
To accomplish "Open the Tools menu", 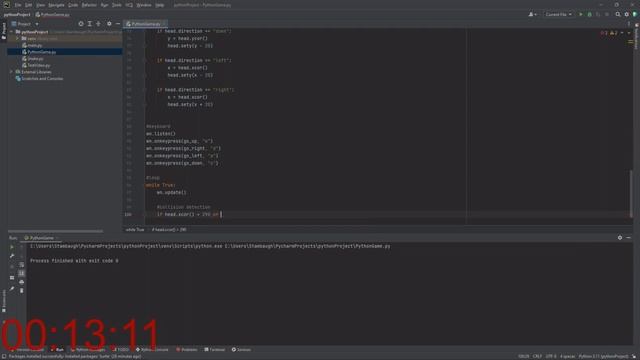I will coord(117,5).
